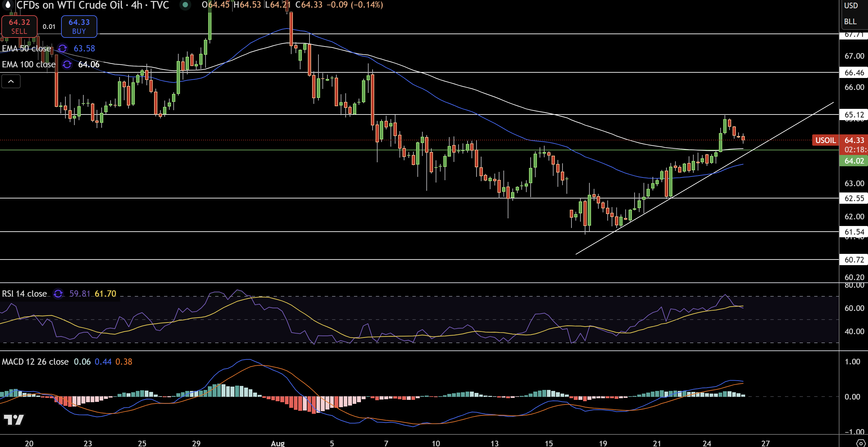This screenshot has width=868, height=447.
Task: Select the EMA 50 close legend
Action: point(26,48)
